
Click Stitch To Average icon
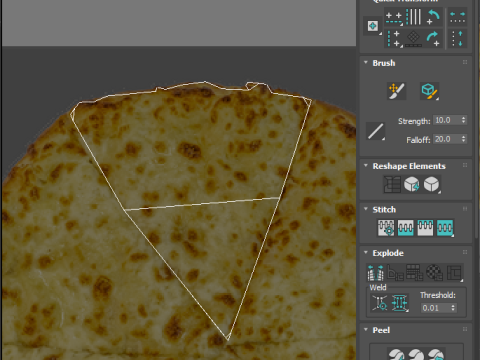[406, 228]
